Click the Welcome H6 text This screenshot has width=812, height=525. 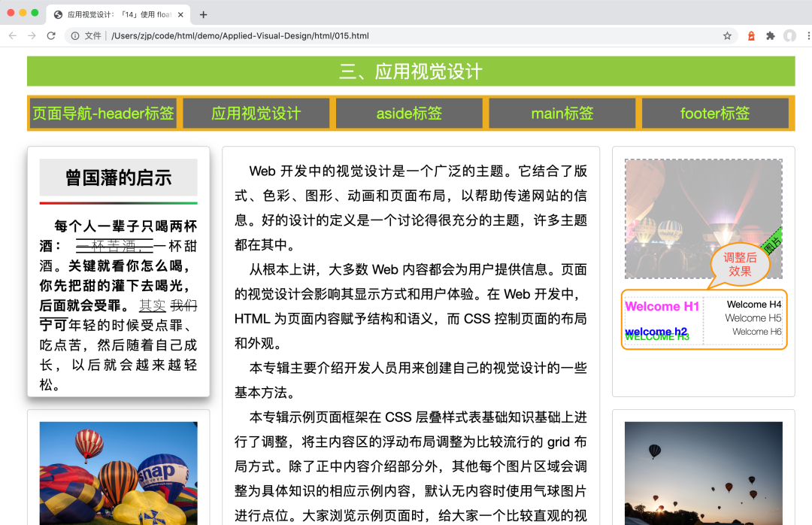pyautogui.click(x=756, y=331)
